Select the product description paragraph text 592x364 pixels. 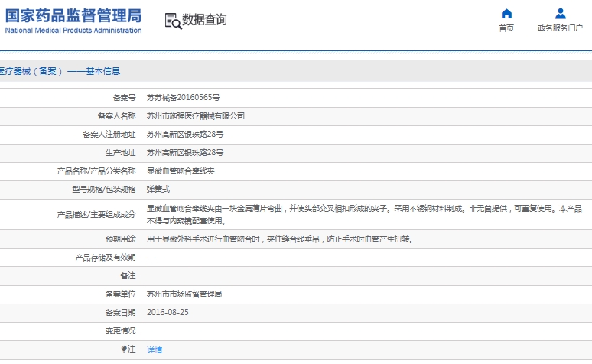tap(364, 214)
